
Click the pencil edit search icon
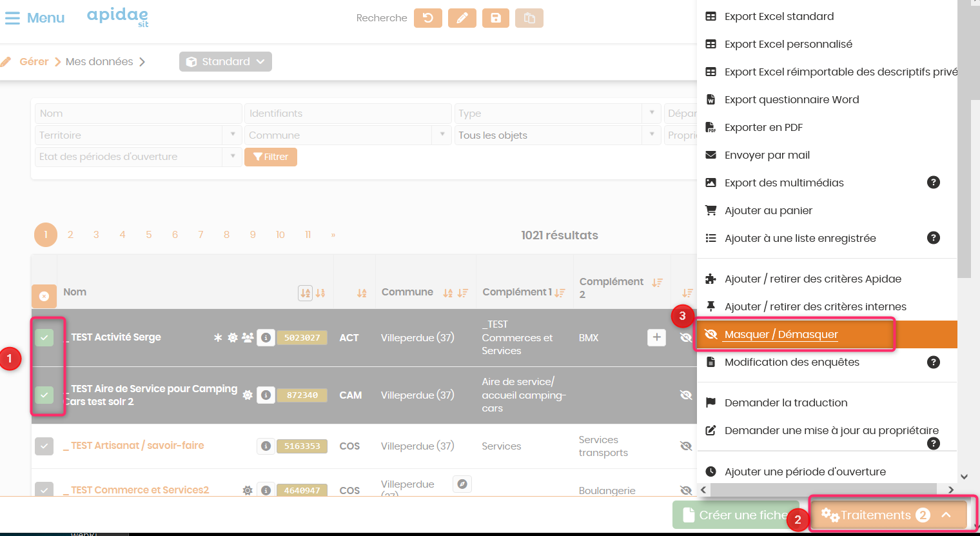click(462, 18)
